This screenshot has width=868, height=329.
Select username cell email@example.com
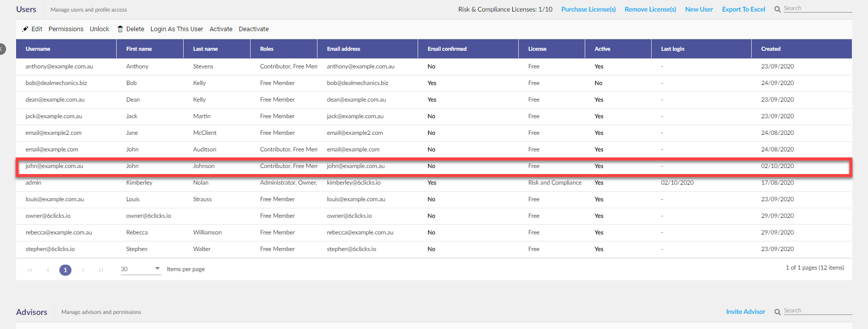pyautogui.click(x=52, y=149)
